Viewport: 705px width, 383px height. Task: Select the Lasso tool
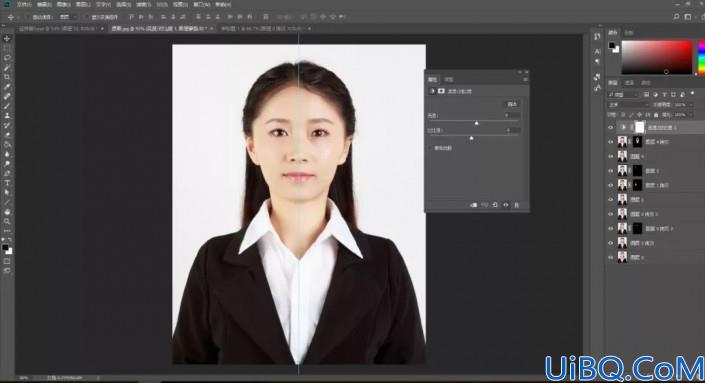click(x=7, y=58)
